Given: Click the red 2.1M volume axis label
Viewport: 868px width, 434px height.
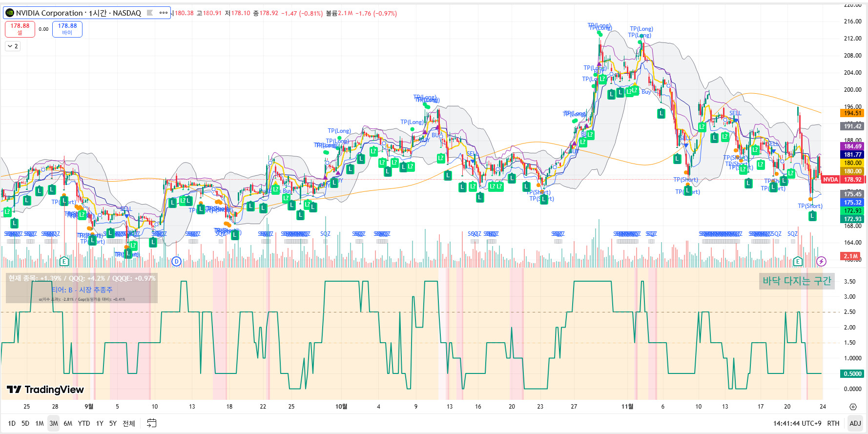Looking at the screenshot, I should [x=851, y=256].
